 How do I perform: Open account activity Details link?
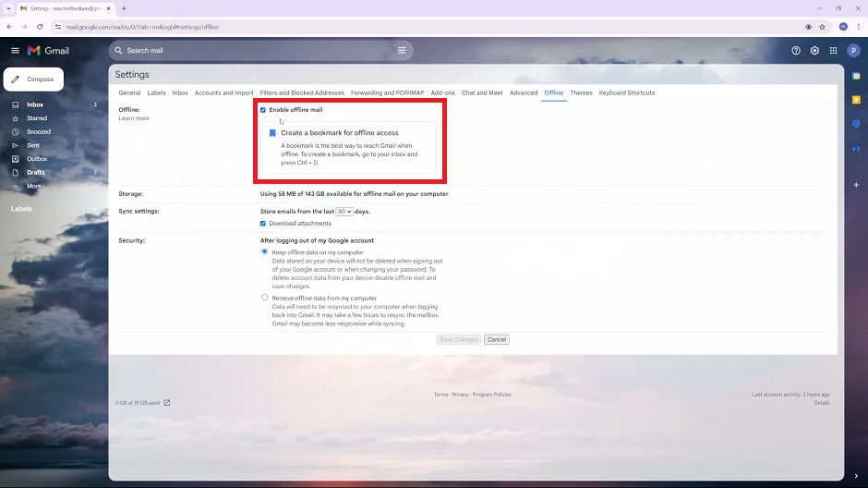pyautogui.click(x=822, y=403)
